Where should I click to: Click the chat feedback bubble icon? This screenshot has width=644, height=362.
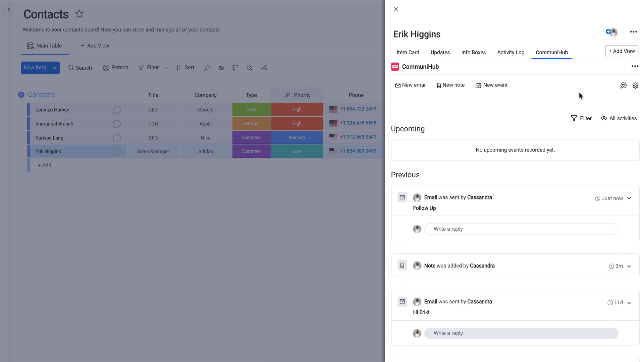pyautogui.click(x=623, y=86)
